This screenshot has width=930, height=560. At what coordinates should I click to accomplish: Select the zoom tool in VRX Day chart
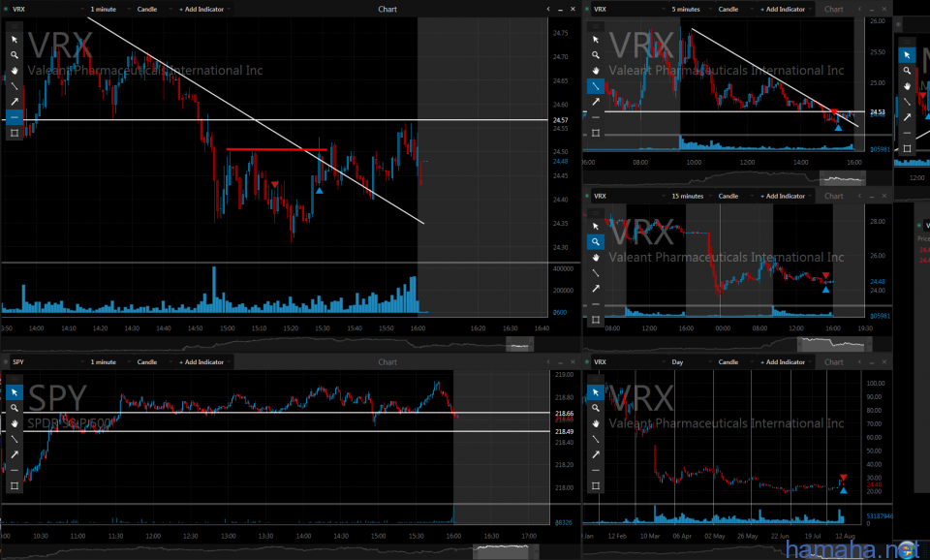coord(596,408)
